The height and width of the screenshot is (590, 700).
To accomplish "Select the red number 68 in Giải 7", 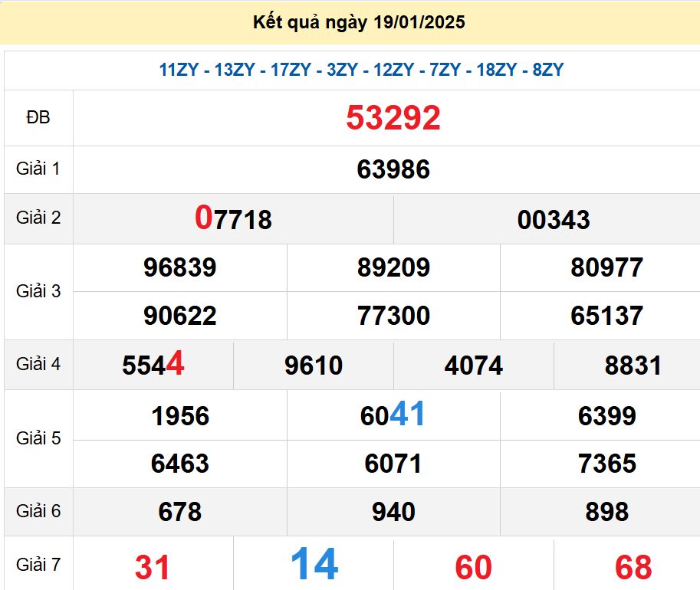I will (x=633, y=567).
